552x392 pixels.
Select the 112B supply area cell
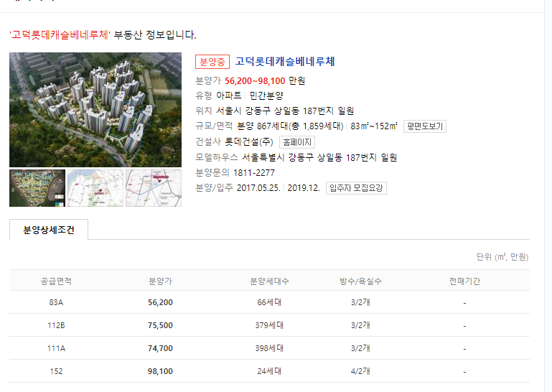(56, 325)
